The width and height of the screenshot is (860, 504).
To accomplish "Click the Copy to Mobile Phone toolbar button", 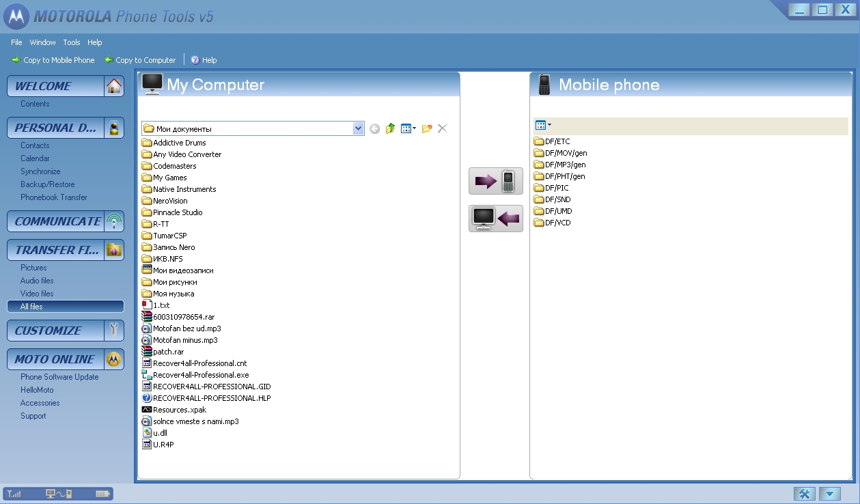I will point(53,60).
